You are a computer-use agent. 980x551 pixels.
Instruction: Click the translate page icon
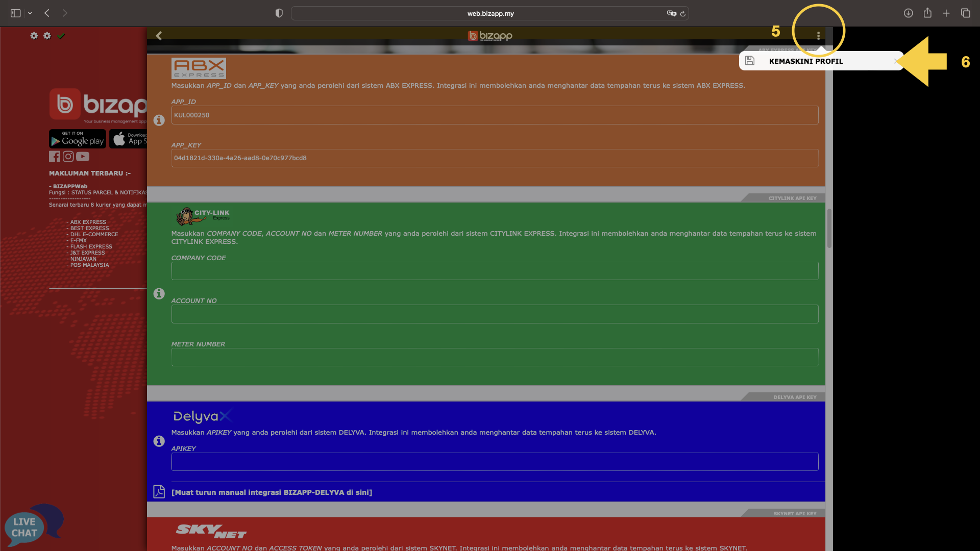pos(671,13)
